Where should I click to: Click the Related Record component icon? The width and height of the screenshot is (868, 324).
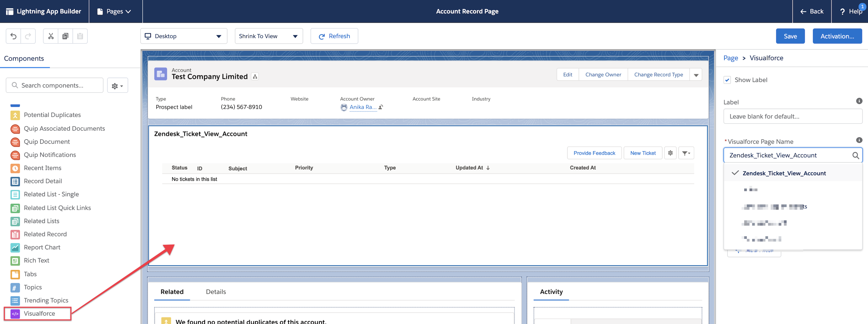pos(15,235)
